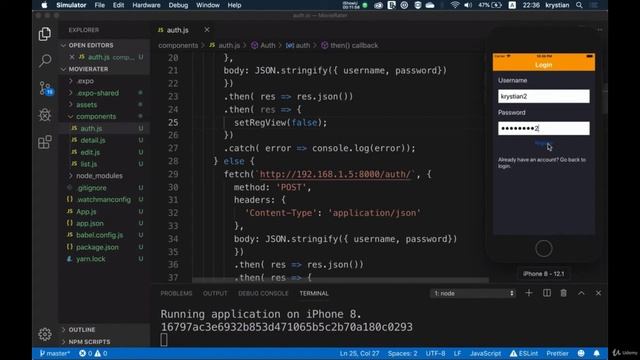Kill terminal with trash icon
Viewport: 640px width, 360px height.
pyautogui.click(x=564, y=293)
